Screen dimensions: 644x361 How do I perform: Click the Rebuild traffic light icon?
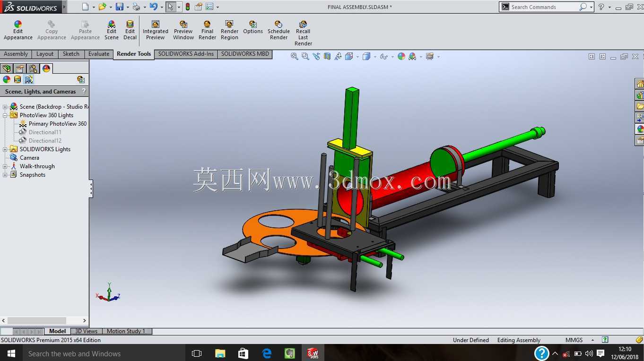coord(188,7)
